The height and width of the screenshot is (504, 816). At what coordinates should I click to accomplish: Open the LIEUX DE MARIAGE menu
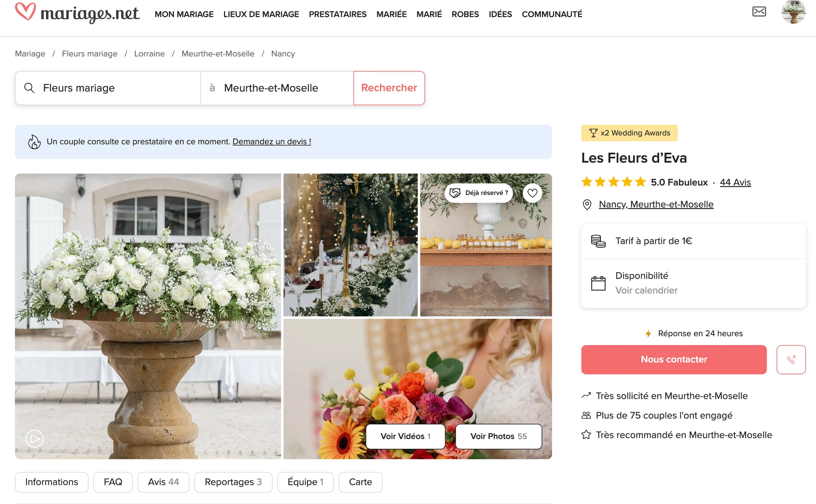click(261, 14)
